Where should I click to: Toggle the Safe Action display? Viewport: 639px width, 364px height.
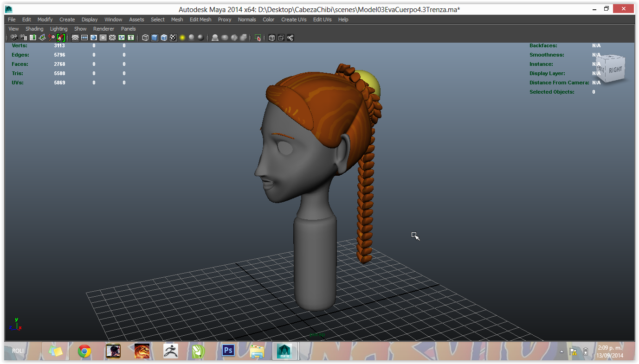pyautogui.click(x=122, y=38)
